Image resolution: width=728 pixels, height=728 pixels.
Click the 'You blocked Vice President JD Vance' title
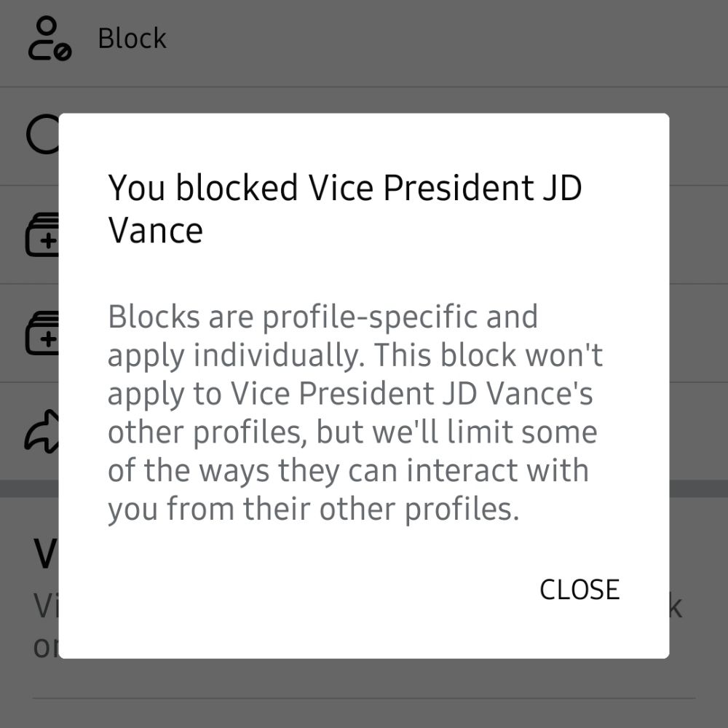point(344,208)
